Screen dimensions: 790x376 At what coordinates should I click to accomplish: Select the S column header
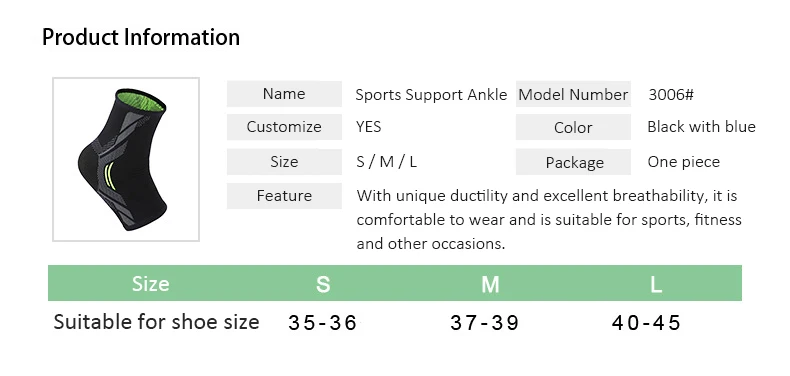click(x=323, y=284)
